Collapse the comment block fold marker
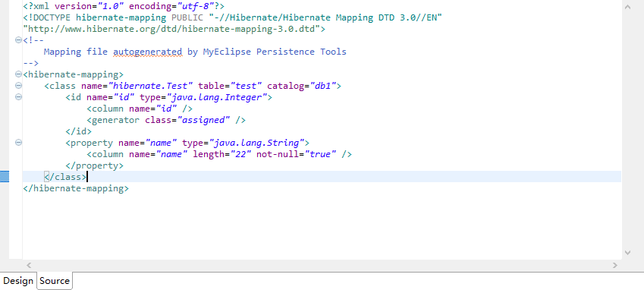 pyautogui.click(x=18, y=40)
